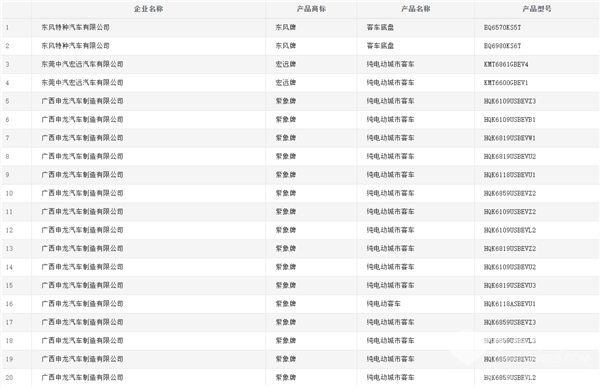Image resolution: width=600 pixels, height=387 pixels.
Task: Select model cell KMT6600GBEV1
Action: tap(506, 83)
